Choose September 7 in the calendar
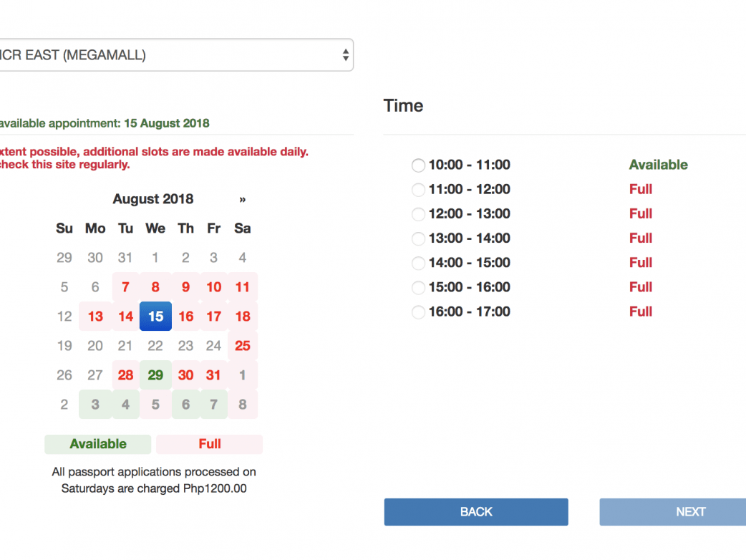 tap(213, 405)
